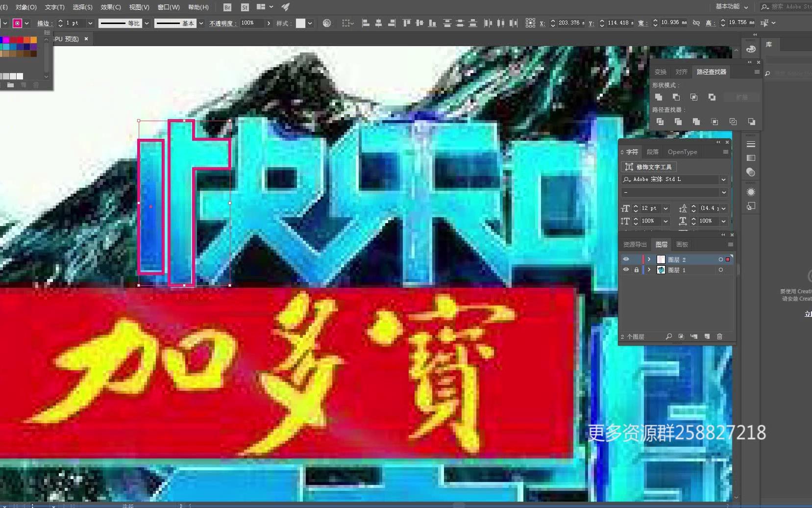Open Adobe Stock via St icon
Image resolution: width=812 pixels, height=508 pixels.
pos(245,7)
